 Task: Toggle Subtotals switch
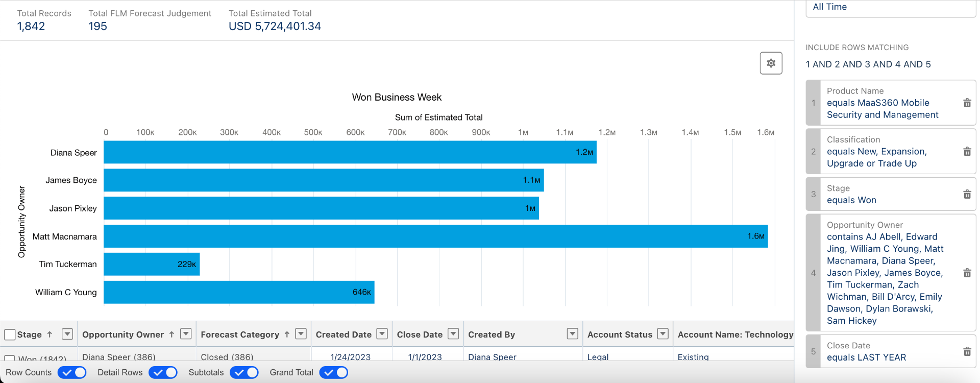coord(244,372)
